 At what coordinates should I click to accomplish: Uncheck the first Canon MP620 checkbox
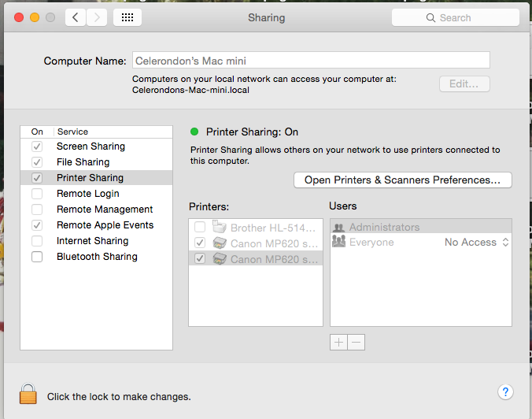point(200,243)
